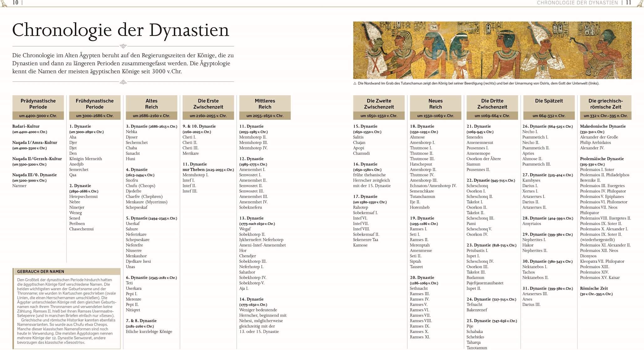This screenshot has height=350, width=644.
Task: Click 'Bakenrenef' entry
Action: (x=477, y=310)
